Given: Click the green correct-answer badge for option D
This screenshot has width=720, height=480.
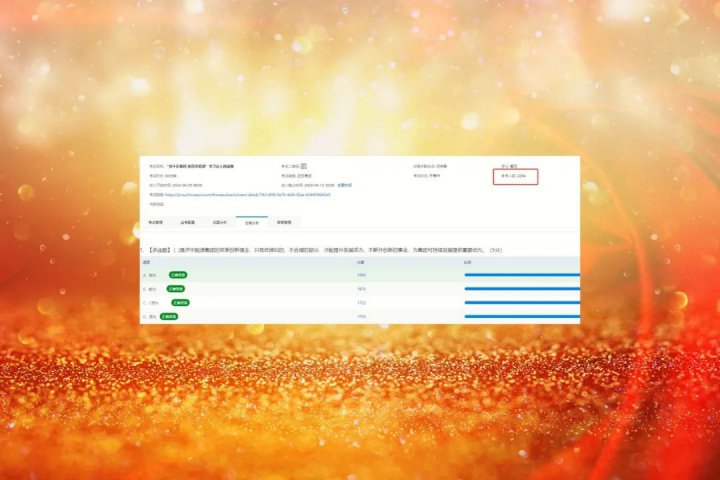Looking at the screenshot, I should (166, 316).
